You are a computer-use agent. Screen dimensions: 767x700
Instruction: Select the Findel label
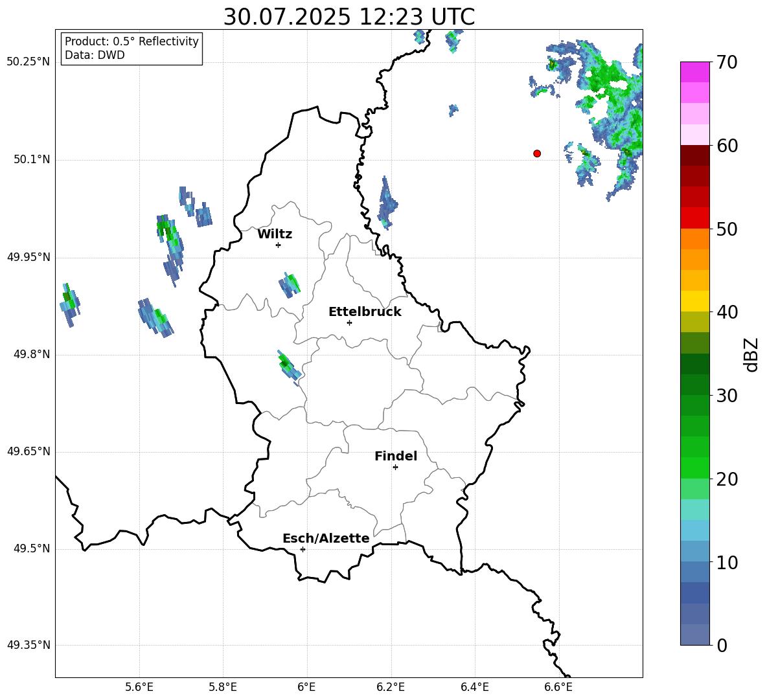pos(396,456)
